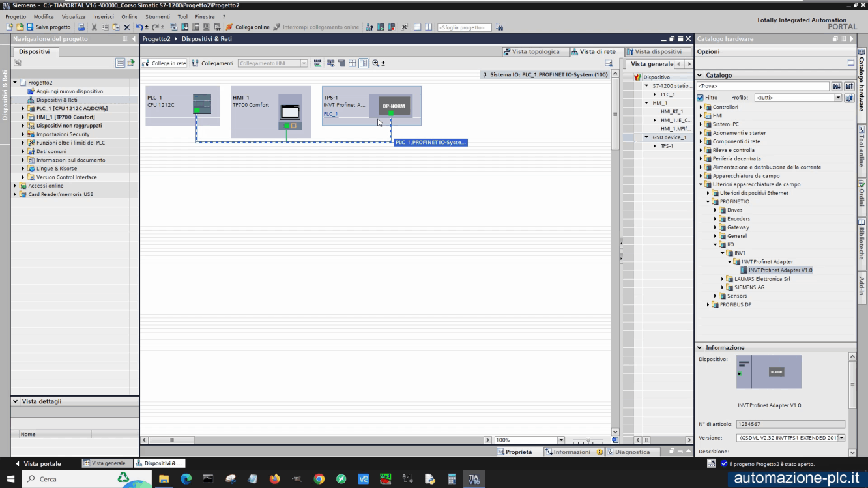This screenshot has width=868, height=488.
Task: Expand HMI_1 [TP700 Comfort] node
Action: (x=23, y=117)
